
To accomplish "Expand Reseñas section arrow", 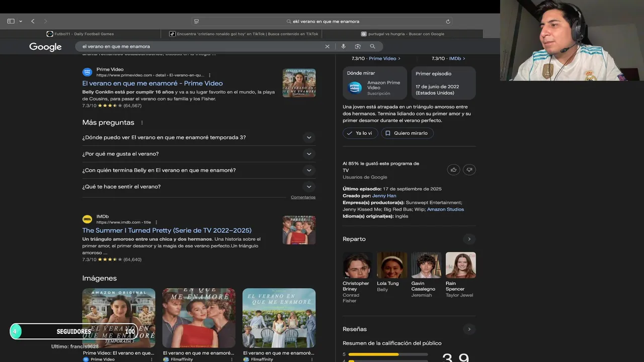I will pyautogui.click(x=469, y=329).
